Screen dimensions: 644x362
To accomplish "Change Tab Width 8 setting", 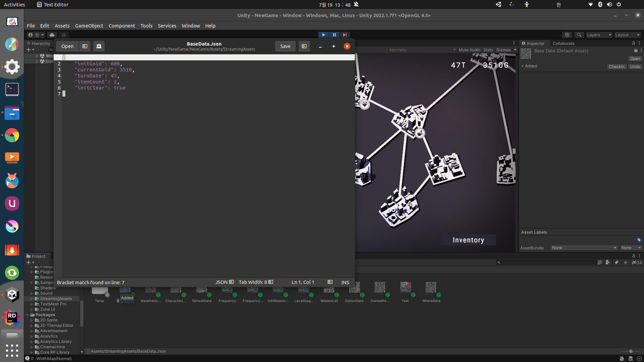I will (256, 282).
